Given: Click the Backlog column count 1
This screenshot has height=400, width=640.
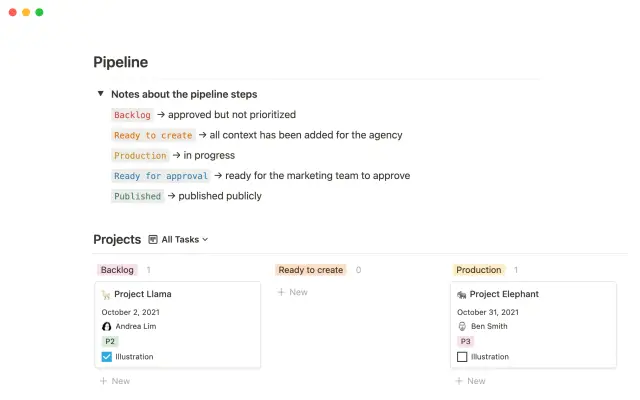Looking at the screenshot, I should (x=149, y=270).
